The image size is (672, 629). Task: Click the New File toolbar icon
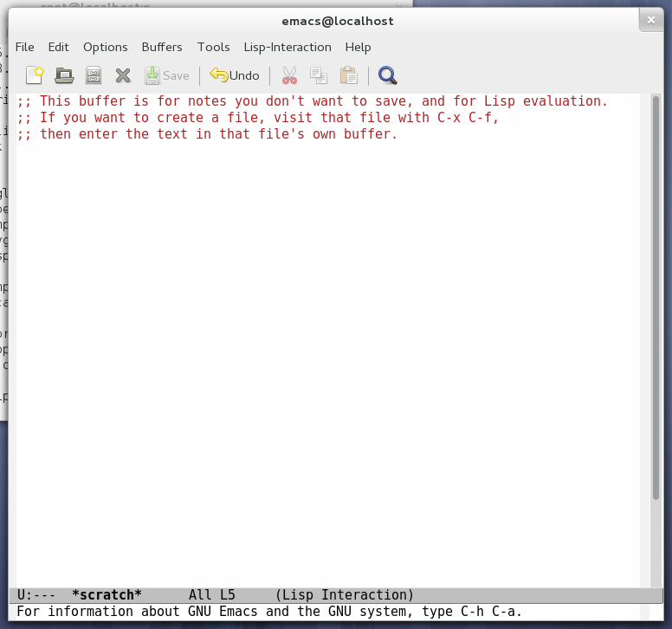coord(35,75)
